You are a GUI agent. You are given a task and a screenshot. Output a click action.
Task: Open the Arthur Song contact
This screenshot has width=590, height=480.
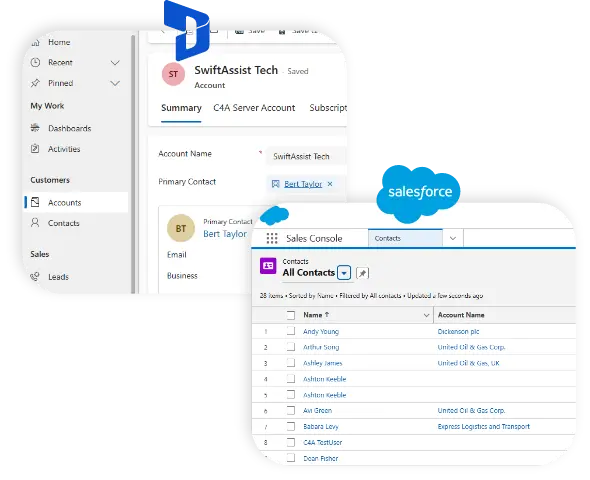click(321, 347)
